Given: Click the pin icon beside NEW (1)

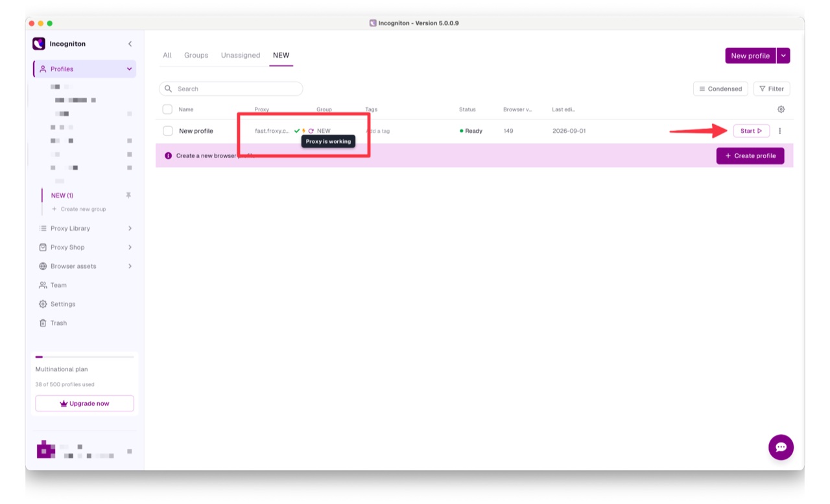Looking at the screenshot, I should [x=128, y=195].
